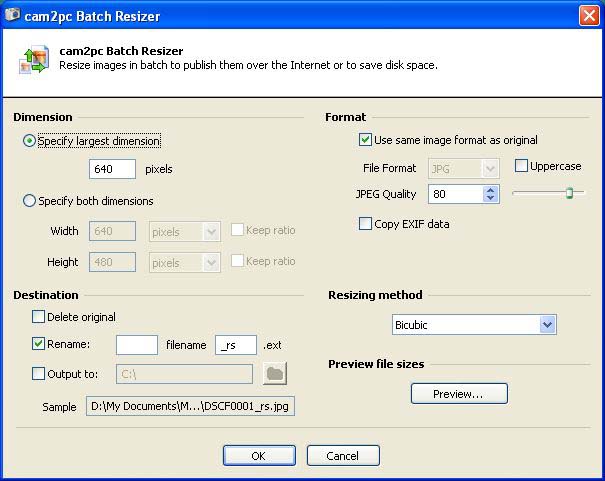Enable Copy EXIF data checkbox
The height and width of the screenshot is (481, 605).
click(x=365, y=224)
